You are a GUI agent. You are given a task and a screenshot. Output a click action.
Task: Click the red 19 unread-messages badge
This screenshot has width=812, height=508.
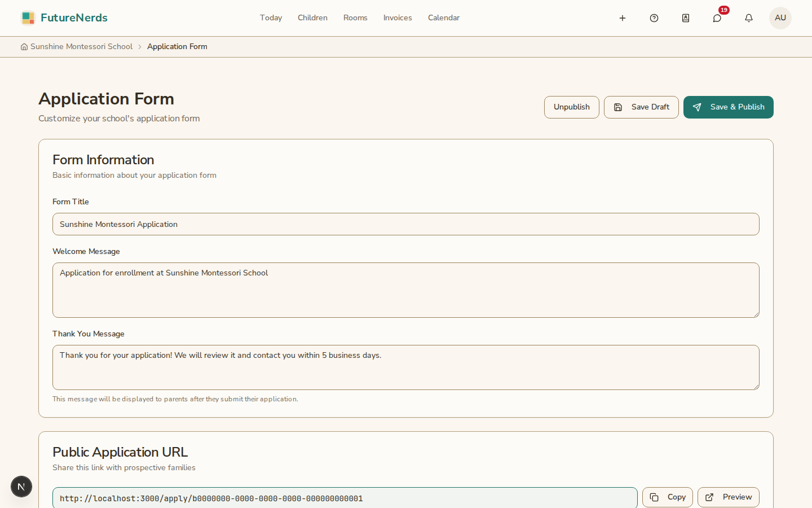tap(724, 10)
